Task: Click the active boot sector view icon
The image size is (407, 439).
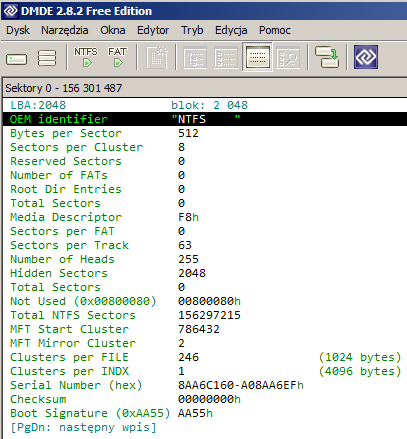Action: (257, 57)
